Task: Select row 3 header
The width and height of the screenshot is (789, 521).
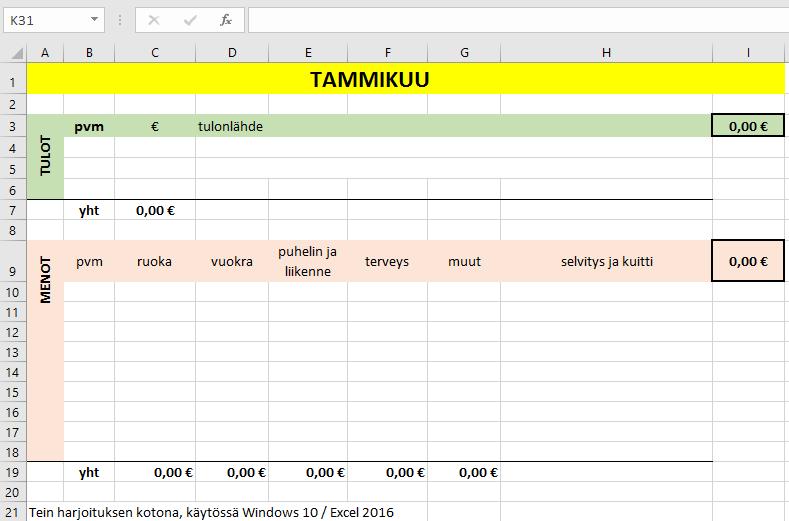Action: pos(13,126)
